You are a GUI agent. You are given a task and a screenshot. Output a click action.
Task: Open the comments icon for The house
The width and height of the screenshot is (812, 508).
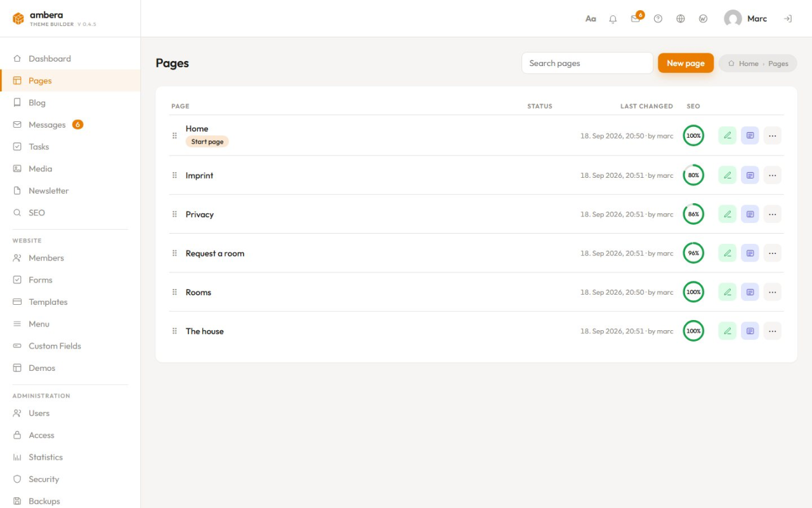point(750,331)
